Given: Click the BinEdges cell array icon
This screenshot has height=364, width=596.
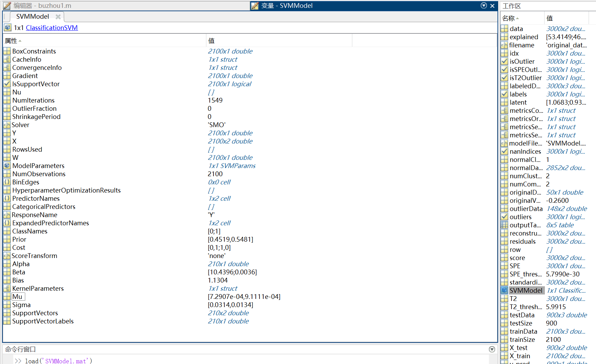Looking at the screenshot, I should 7,182.
